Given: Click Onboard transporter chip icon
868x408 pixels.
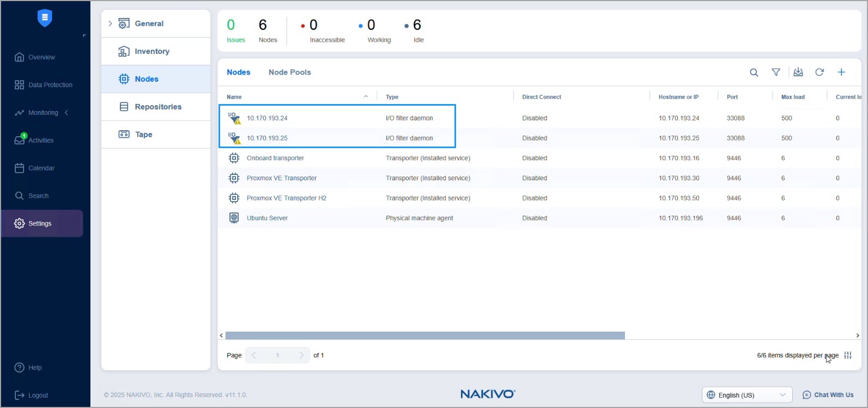Looking at the screenshot, I should pyautogui.click(x=234, y=158).
